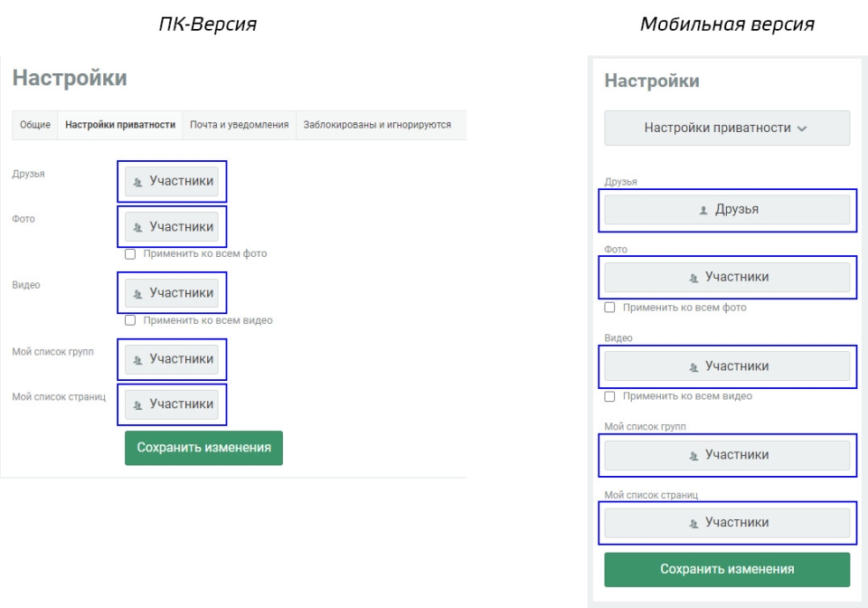This screenshot has width=868, height=608.
Task: Click the person icon in mobile Друзья dropdown
Action: (703, 211)
